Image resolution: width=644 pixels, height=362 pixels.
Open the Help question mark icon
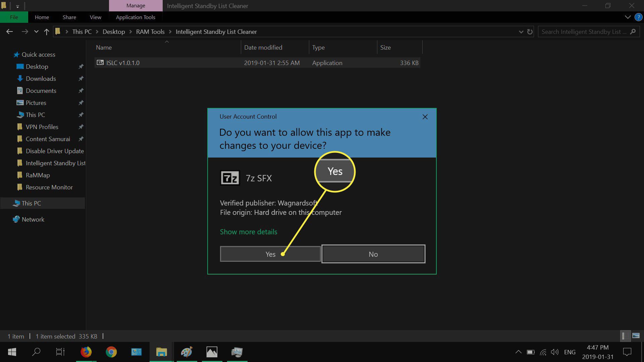638,17
